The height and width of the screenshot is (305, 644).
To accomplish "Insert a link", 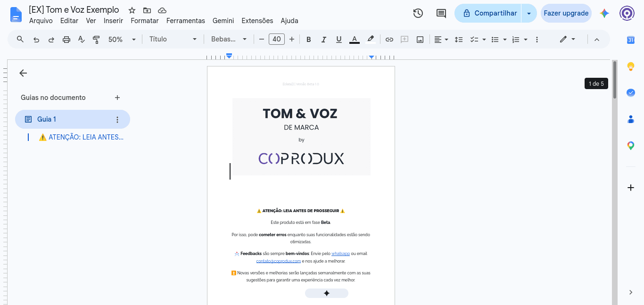I will [389, 40].
